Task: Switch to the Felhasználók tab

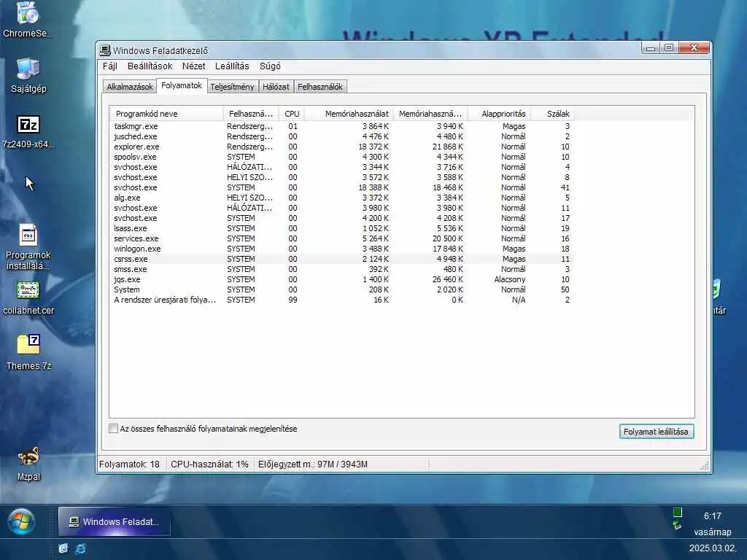Action: click(320, 87)
